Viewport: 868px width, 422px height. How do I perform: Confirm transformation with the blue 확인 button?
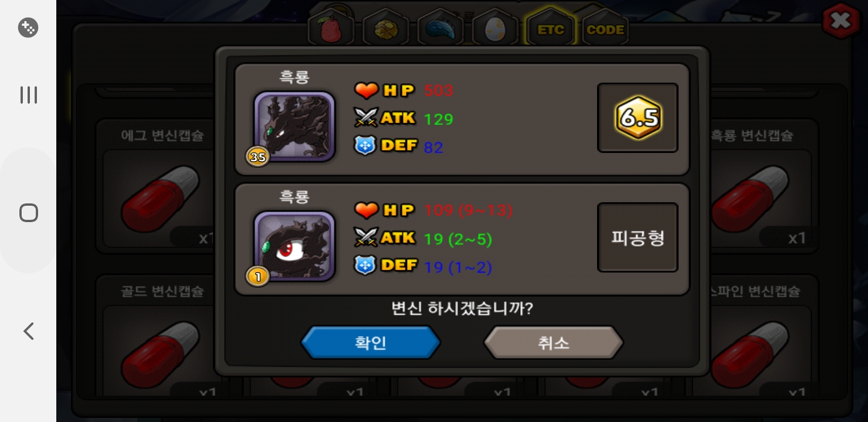pyautogui.click(x=371, y=342)
